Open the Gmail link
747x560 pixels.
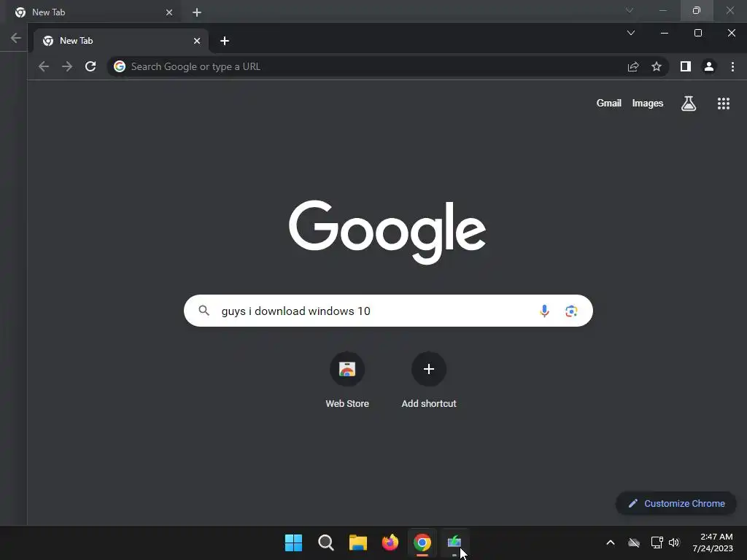(609, 104)
